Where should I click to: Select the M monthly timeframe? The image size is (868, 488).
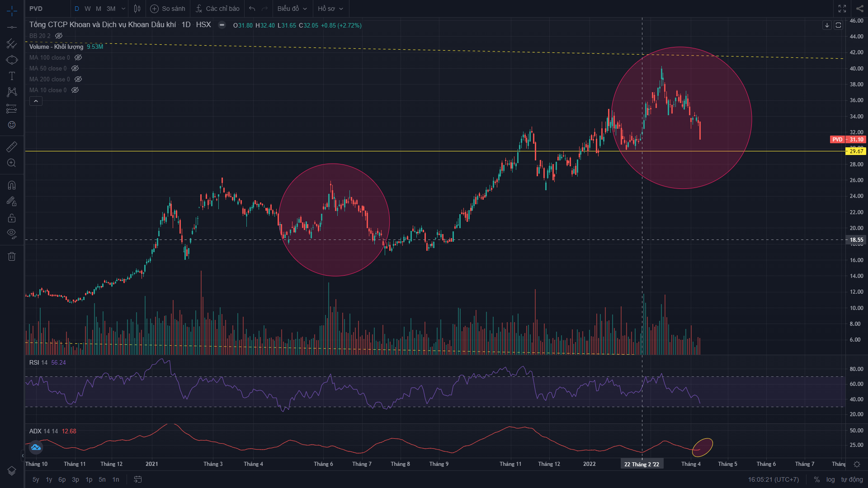99,9
